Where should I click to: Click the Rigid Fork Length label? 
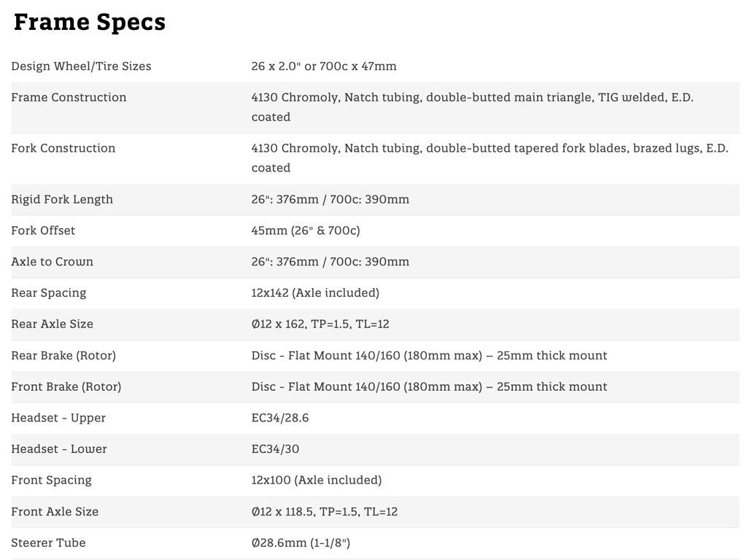[x=62, y=200]
